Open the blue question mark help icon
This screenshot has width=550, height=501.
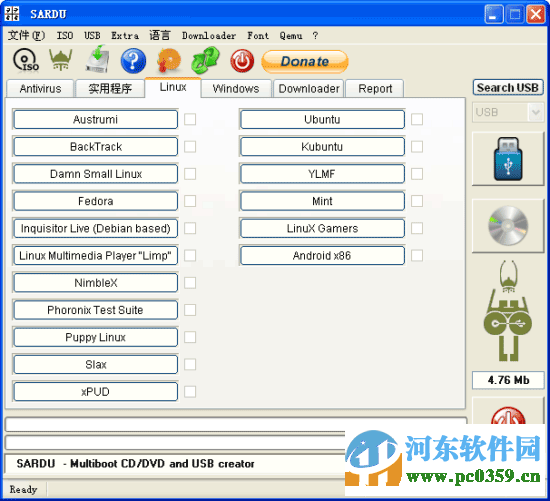click(133, 61)
